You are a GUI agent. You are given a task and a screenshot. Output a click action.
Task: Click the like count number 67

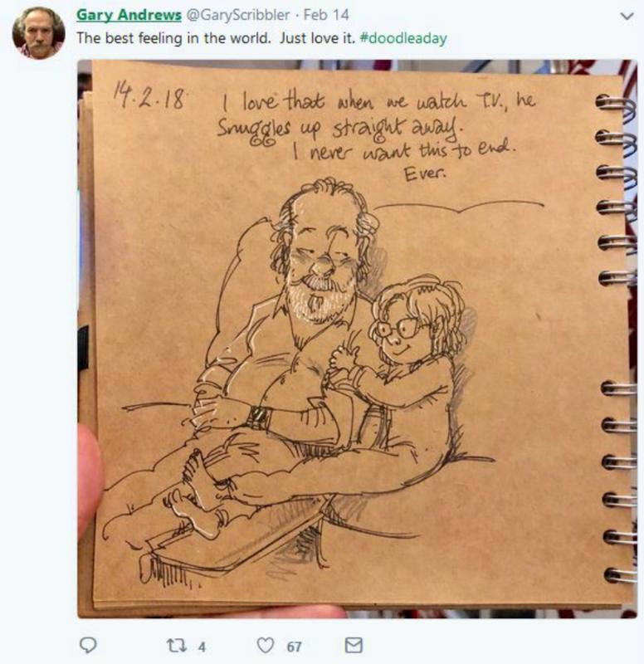coord(294,647)
